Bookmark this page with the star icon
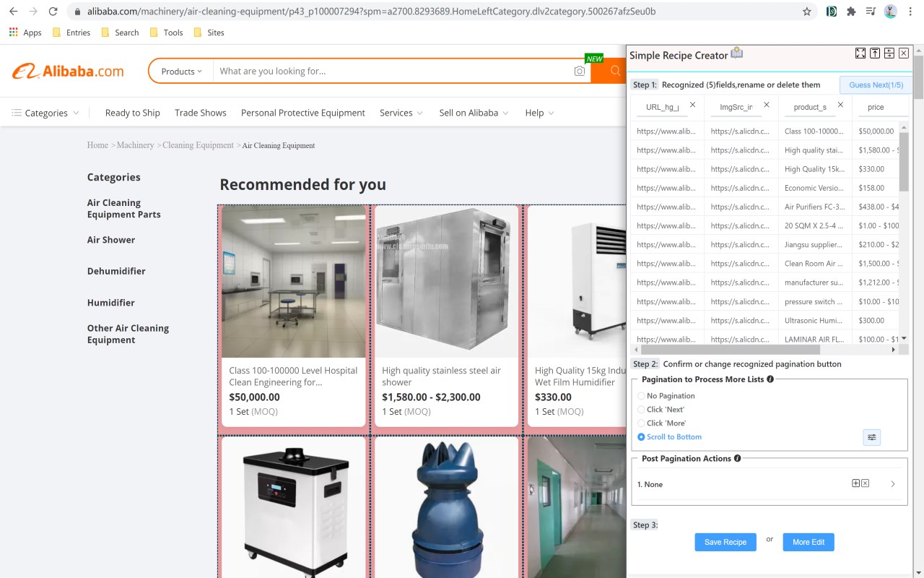924x578 pixels. (806, 12)
